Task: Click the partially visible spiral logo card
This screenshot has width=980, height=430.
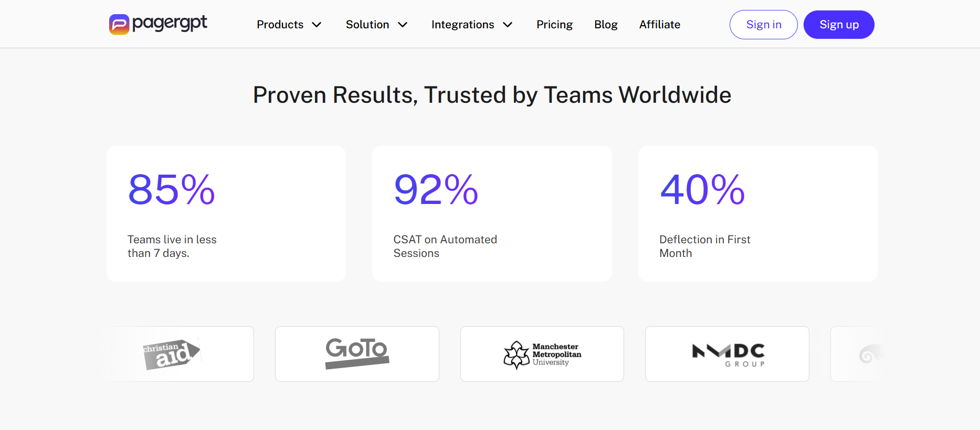Action: tap(855, 354)
